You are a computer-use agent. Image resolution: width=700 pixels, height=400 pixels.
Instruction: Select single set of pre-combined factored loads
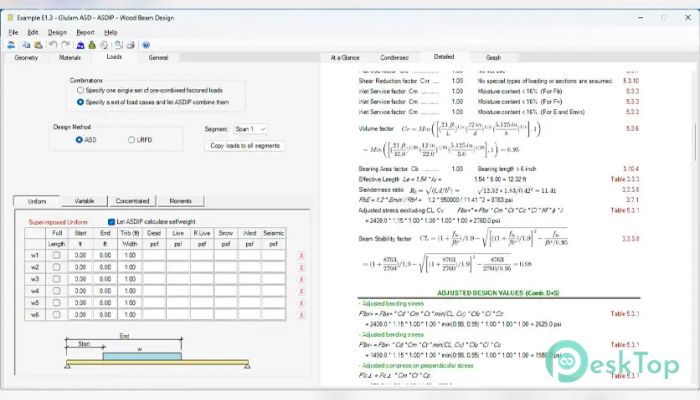80,90
